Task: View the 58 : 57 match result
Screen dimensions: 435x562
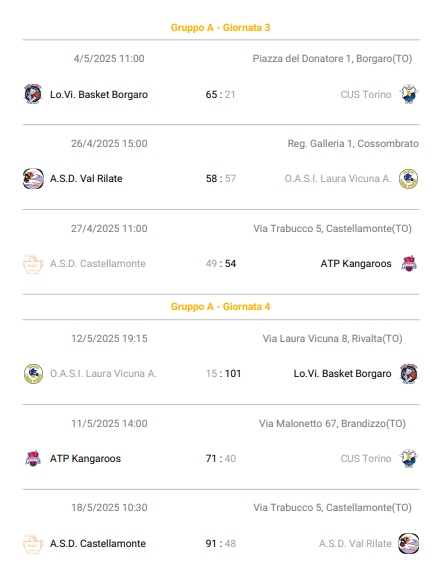Action: click(221, 178)
